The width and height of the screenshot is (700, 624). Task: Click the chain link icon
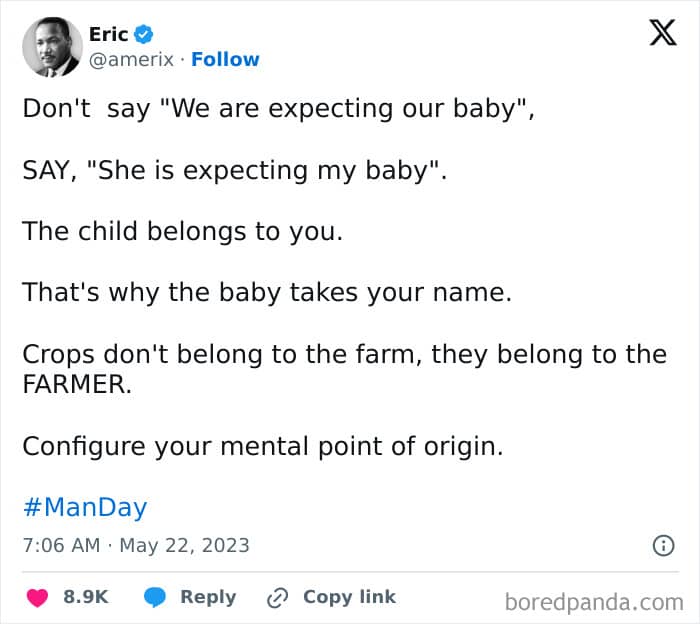click(277, 598)
